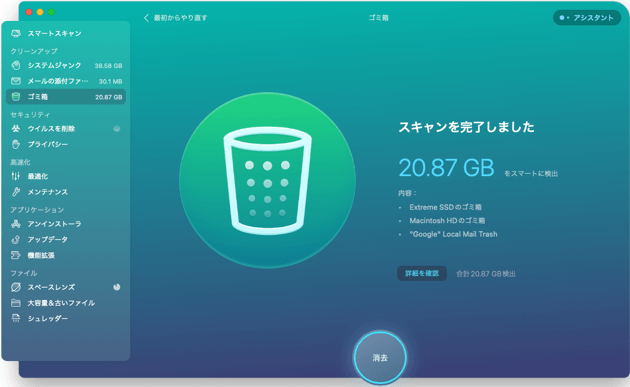Screen dimensions: 630x387
Task: Select the ゴミ箱 trash icon in sidebar
Action: (16, 96)
